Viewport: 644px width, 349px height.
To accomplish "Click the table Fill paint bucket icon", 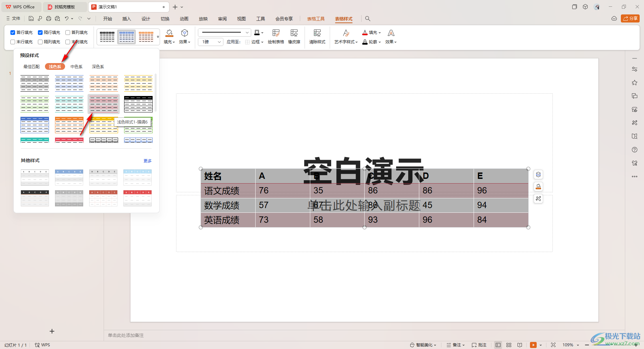I will [x=169, y=33].
